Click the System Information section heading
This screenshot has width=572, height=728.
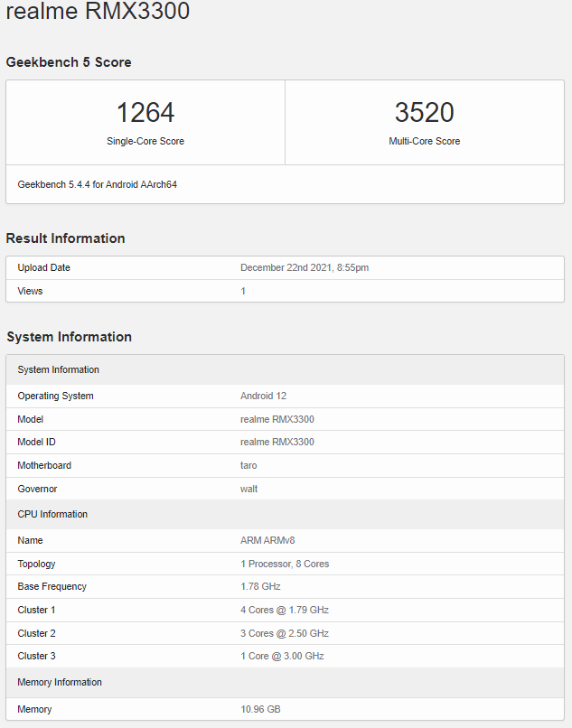click(69, 337)
